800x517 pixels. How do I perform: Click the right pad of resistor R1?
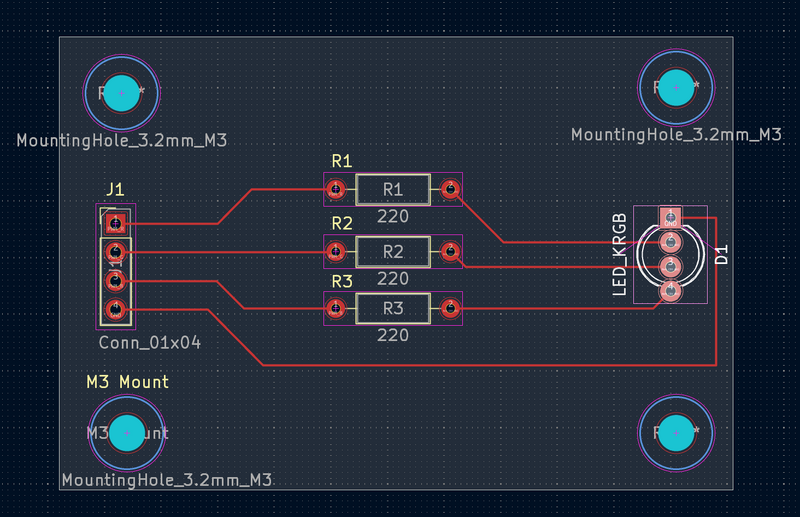[450, 189]
